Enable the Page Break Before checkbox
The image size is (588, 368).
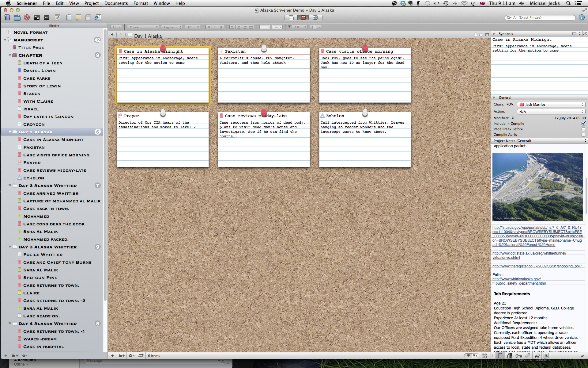click(583, 129)
